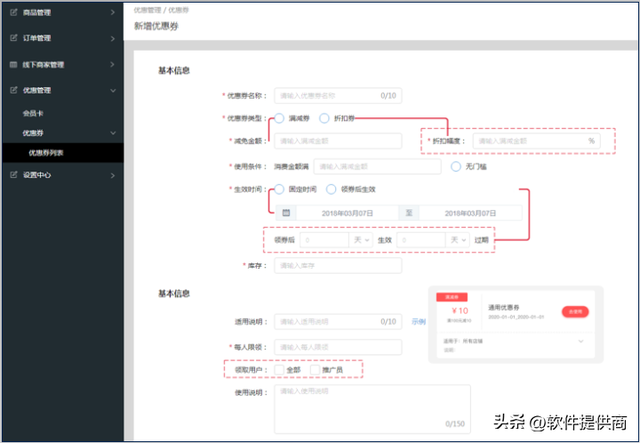Image resolution: width=640 pixels, height=443 pixels.
Task: Pick the start date field before 至
Action: [x=347, y=213]
